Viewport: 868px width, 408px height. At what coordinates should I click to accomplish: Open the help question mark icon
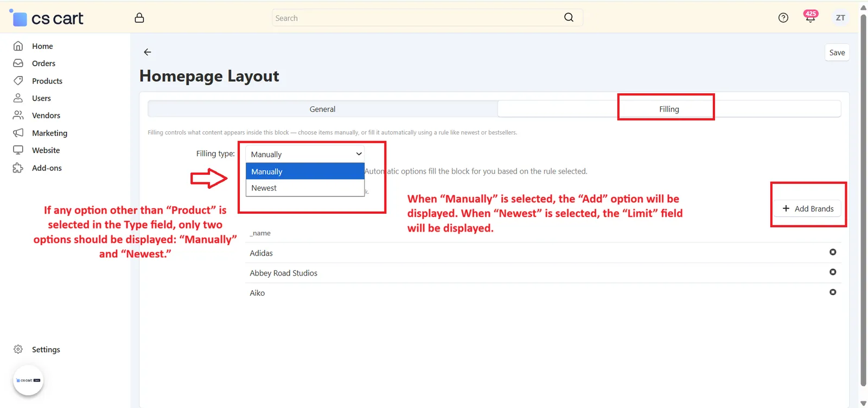coord(783,18)
